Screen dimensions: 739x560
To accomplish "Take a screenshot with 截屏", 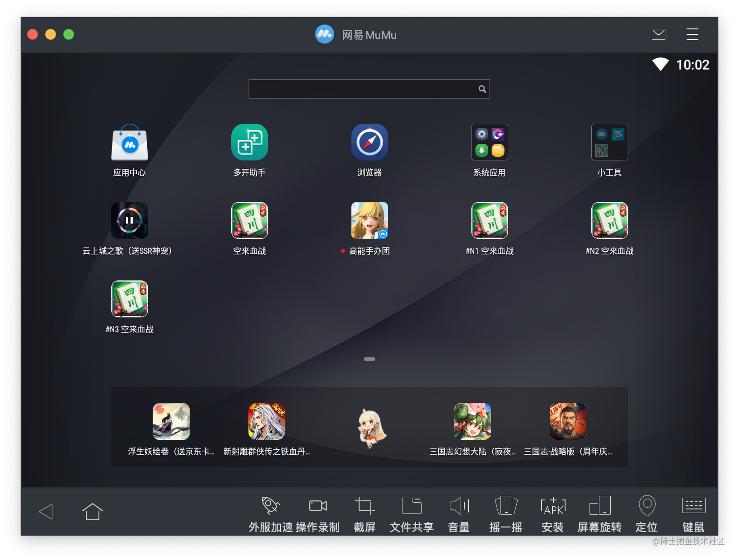I will point(365,514).
